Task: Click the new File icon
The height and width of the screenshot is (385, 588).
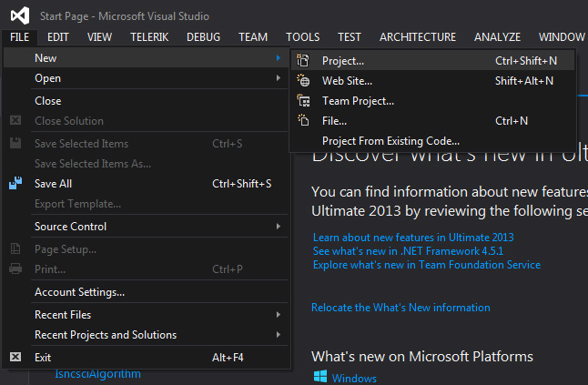Action: click(303, 120)
